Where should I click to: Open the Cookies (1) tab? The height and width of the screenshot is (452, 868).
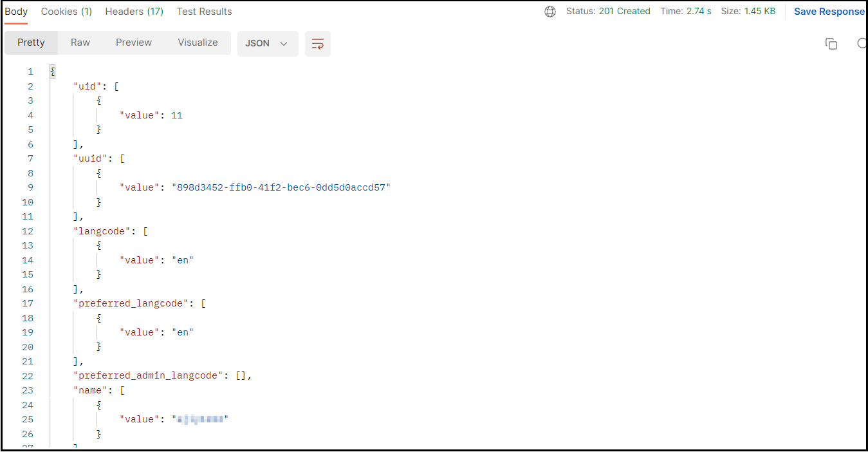[66, 12]
